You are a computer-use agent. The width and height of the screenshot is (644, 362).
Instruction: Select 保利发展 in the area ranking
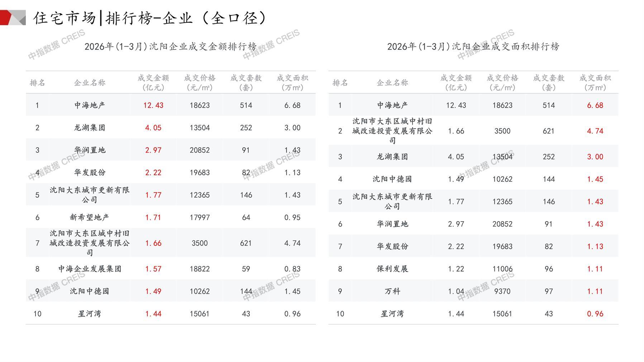(x=392, y=269)
